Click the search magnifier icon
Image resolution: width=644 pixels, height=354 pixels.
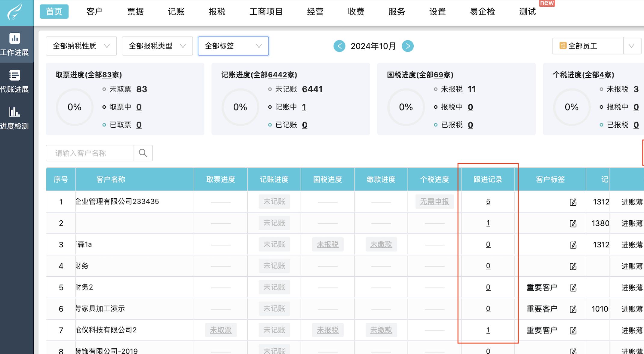click(143, 153)
